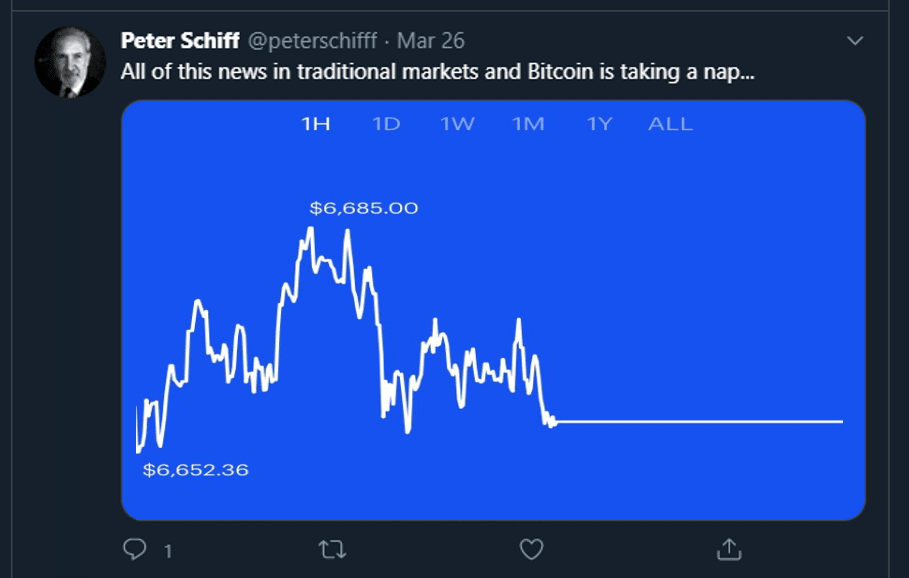Click the tweet text about Bitcoin nap
Screen dimensions: 909x578
click(438, 72)
